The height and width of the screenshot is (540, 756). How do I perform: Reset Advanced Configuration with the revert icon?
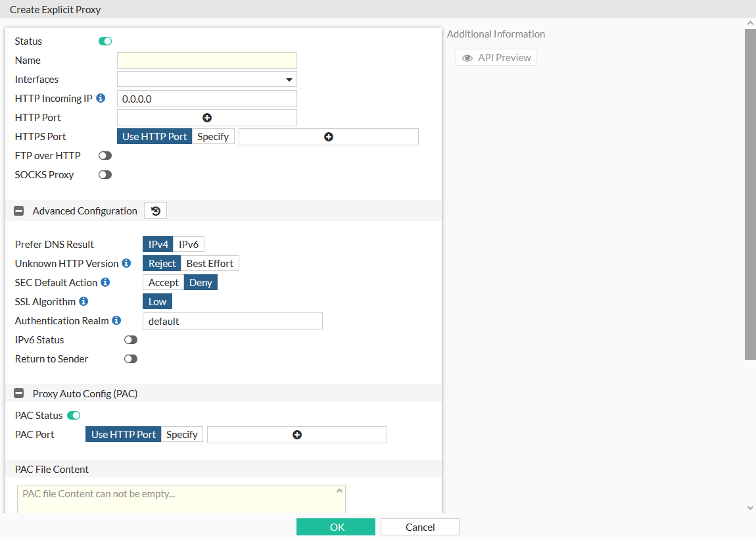[x=156, y=211]
